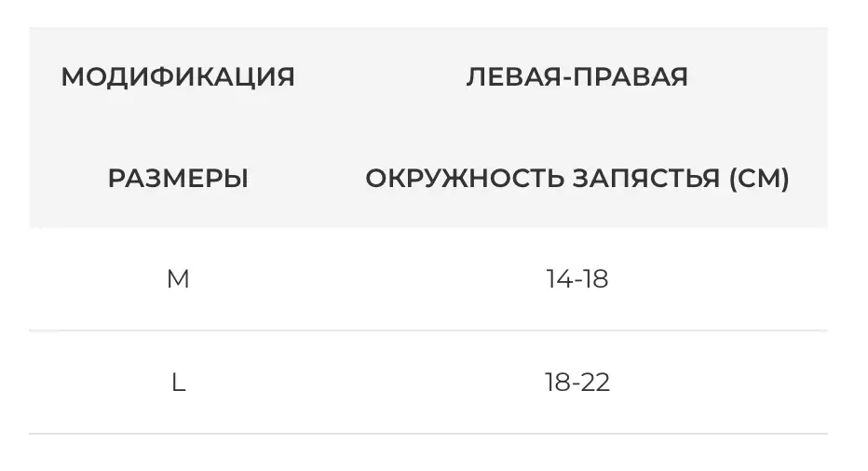Click the first 18 in the 18-22 value

coord(558,382)
